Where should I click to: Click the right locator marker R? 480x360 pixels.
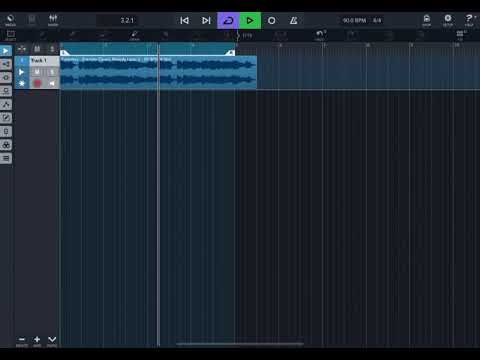(x=230, y=52)
